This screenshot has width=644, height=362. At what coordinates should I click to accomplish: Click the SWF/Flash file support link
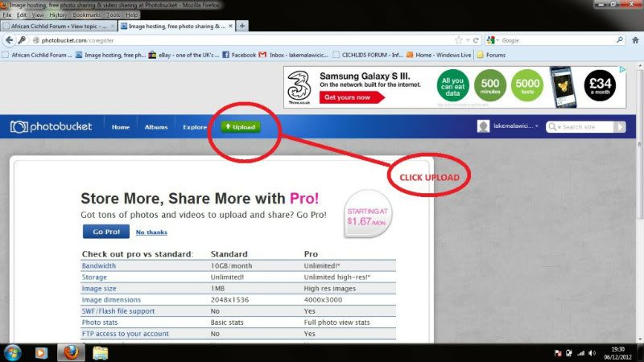tap(118, 311)
